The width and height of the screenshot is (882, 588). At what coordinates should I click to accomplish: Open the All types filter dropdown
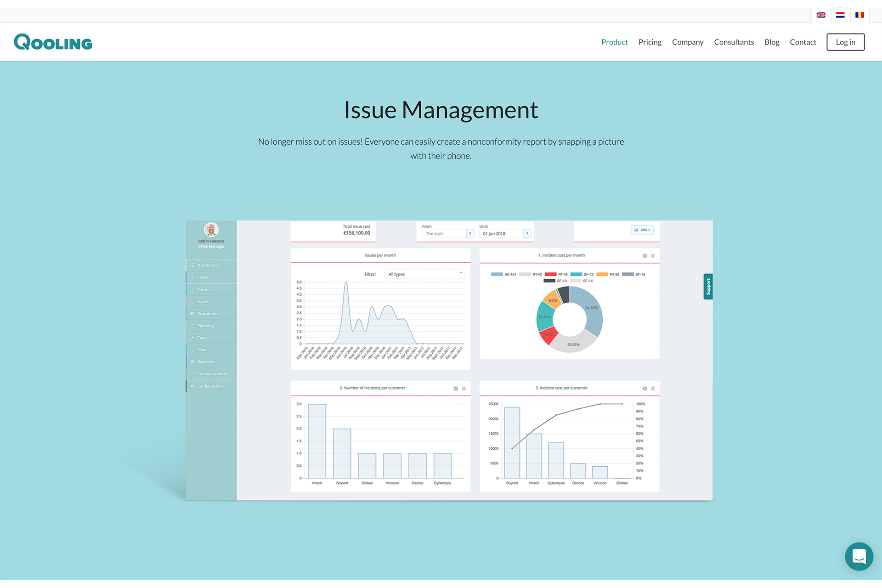424,274
